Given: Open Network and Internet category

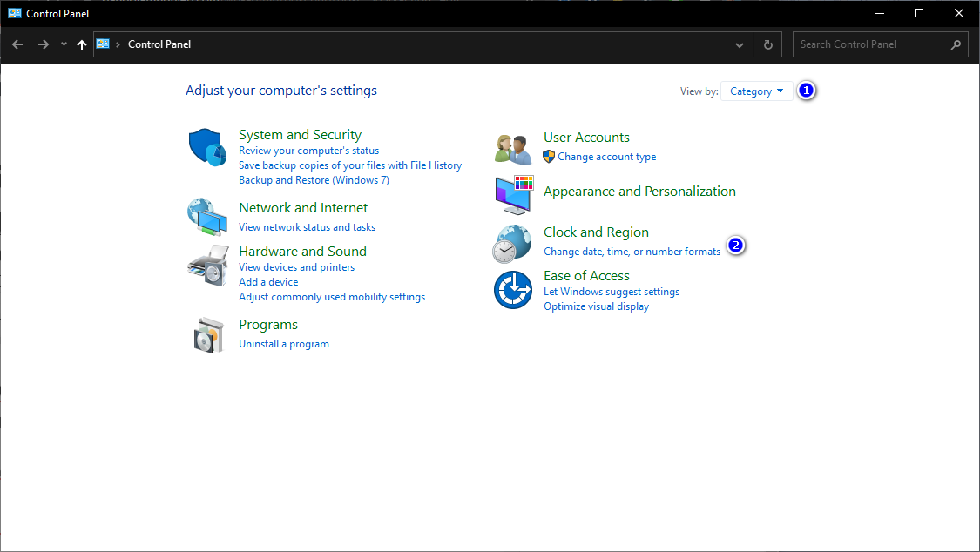Looking at the screenshot, I should click(x=303, y=208).
